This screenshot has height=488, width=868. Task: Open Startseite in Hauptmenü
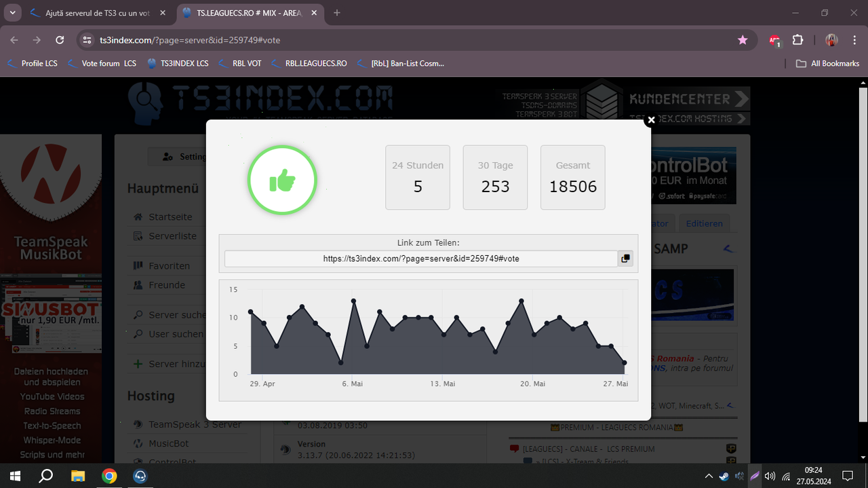(x=170, y=217)
